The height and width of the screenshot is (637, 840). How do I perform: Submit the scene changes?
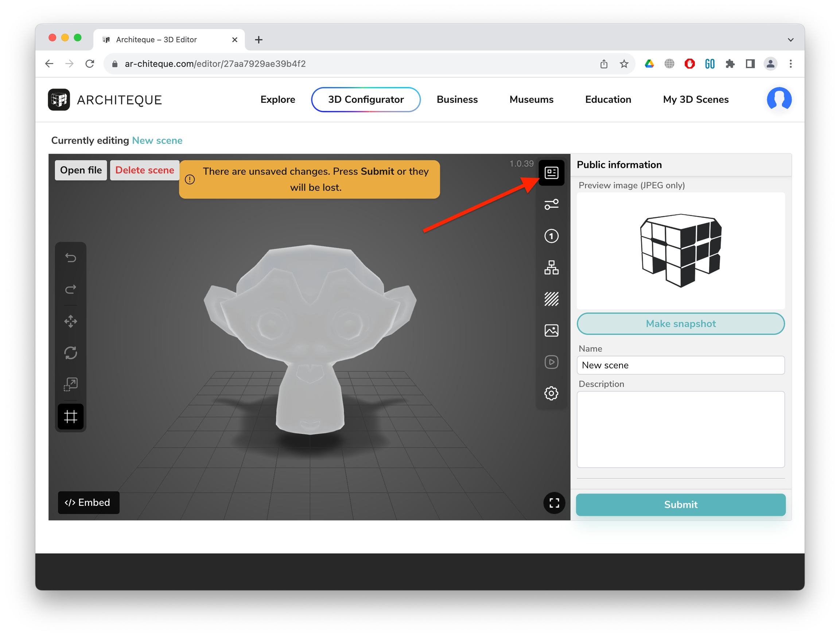pos(681,504)
